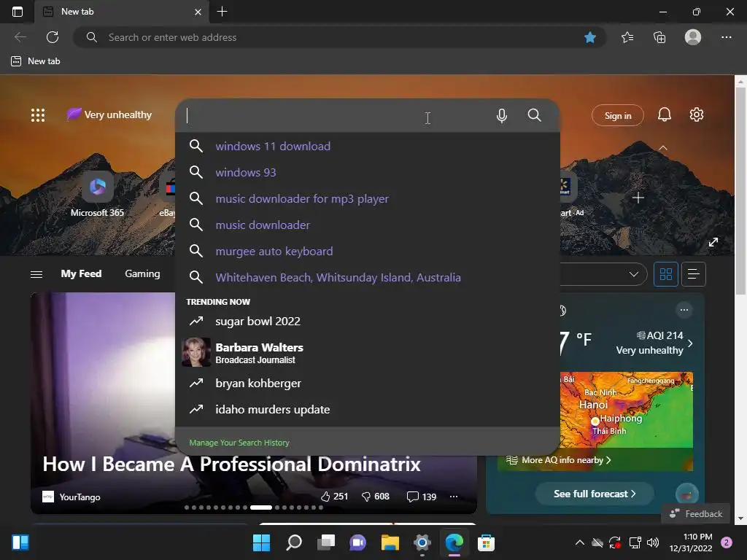Image resolution: width=747 pixels, height=560 pixels.
Task: Select murgee auto keyboard suggestion
Action: tap(368, 251)
